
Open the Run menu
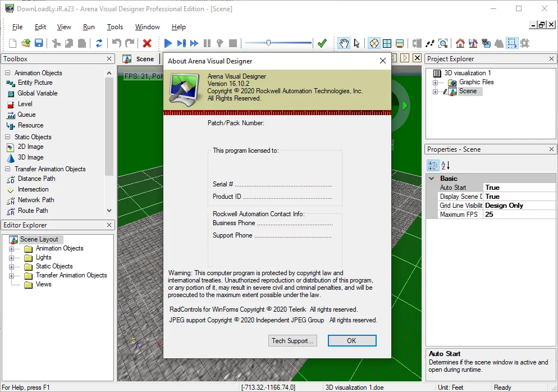89,27
